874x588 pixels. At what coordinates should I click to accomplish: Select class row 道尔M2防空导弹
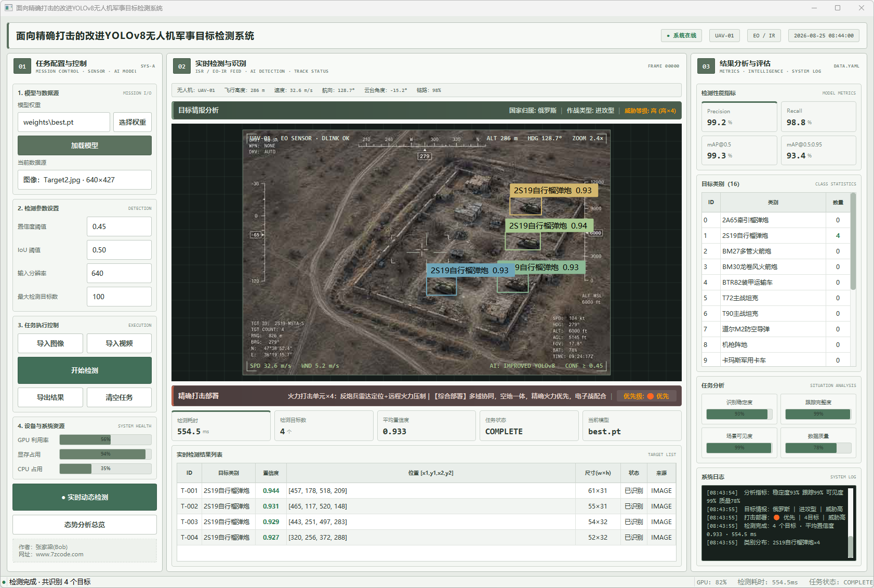(x=776, y=329)
